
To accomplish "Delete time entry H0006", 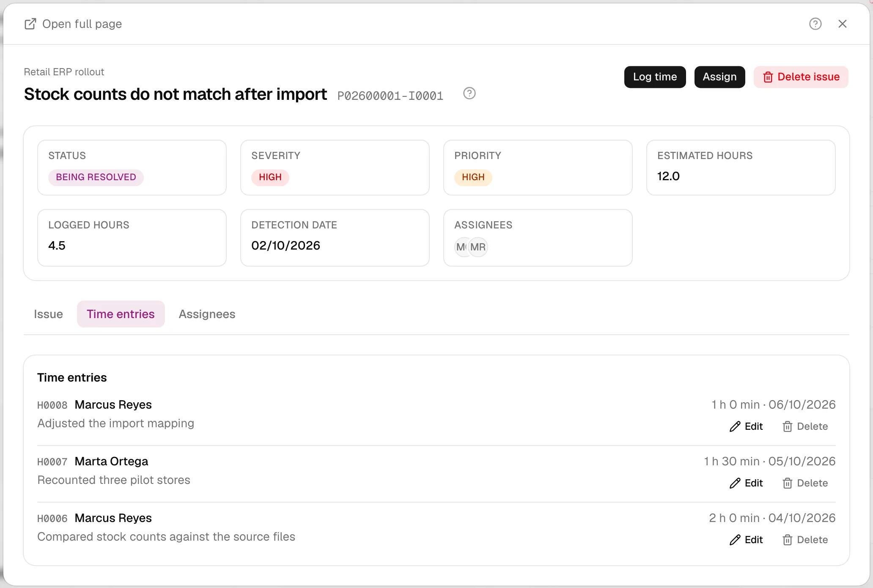I will pyautogui.click(x=805, y=540).
